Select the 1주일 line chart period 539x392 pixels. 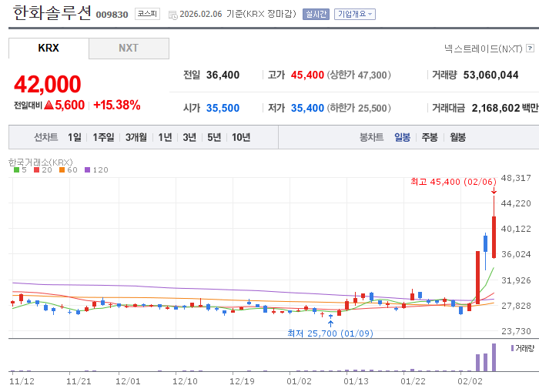[x=103, y=138]
